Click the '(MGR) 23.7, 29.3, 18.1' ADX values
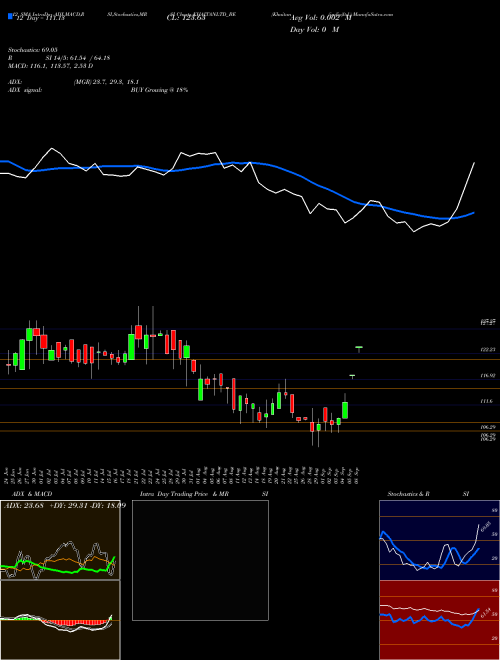Viewport: 500px width, 660px height. (x=106, y=82)
